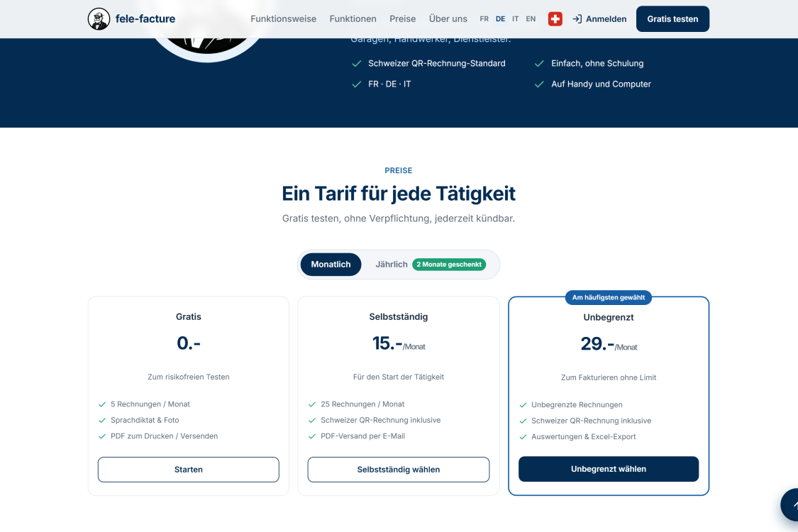
Task: Click checkmark beside Auf Handy und Computer
Action: 540,84
